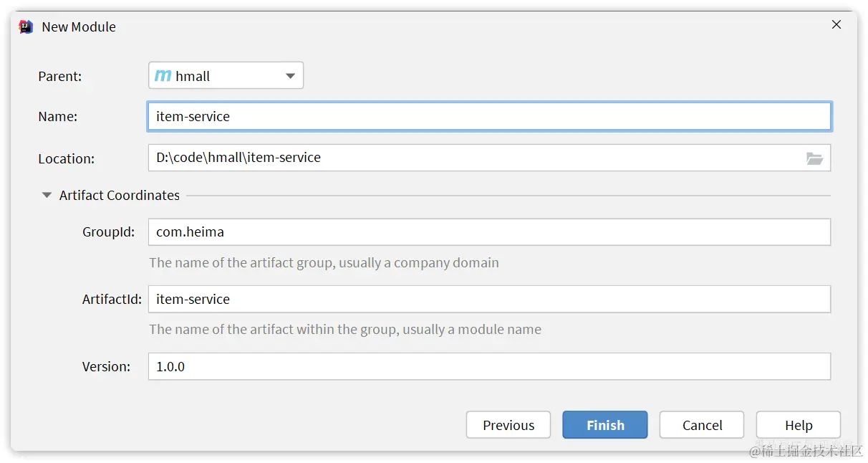Image resolution: width=868 pixels, height=463 pixels.
Task: Click the Maven 'm' icon beside hmall
Action: coord(163,76)
